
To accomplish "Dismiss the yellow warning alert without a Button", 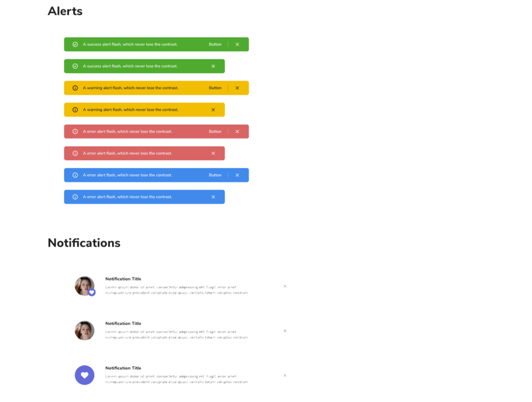I will 213,110.
